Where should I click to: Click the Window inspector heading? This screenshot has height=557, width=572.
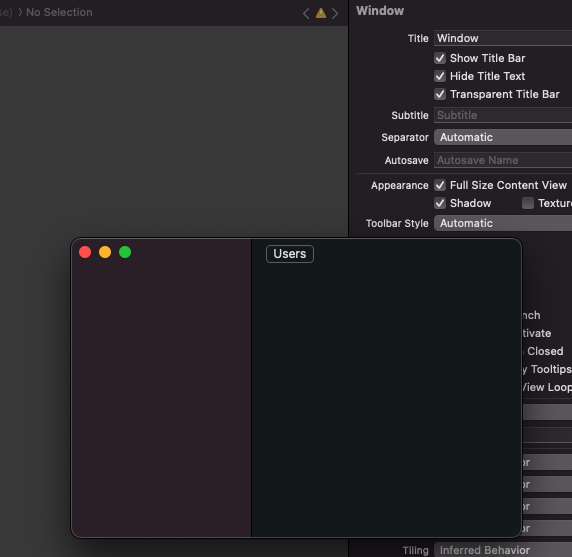coord(380,11)
